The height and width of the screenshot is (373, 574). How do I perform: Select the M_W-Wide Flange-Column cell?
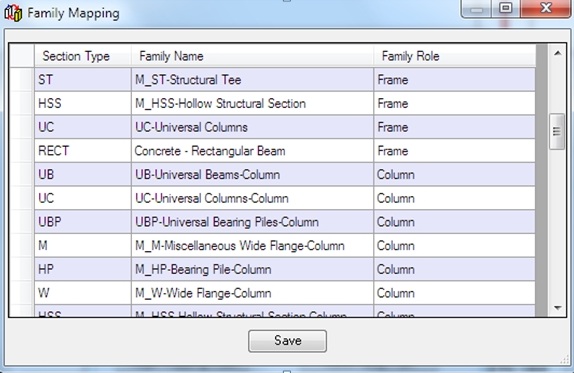252,293
